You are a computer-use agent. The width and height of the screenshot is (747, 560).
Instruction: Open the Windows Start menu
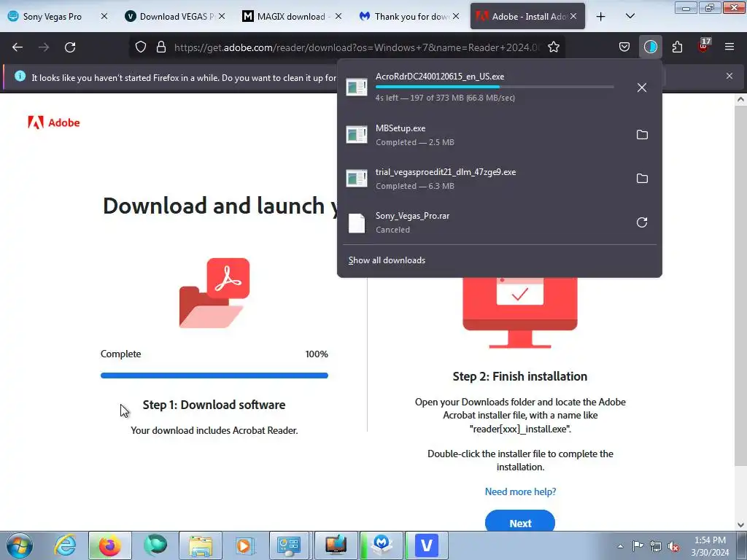pyautogui.click(x=20, y=545)
